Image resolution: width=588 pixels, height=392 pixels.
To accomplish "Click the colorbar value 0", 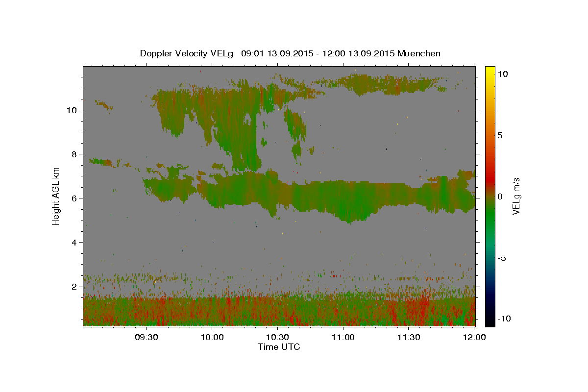I will tap(500, 196).
